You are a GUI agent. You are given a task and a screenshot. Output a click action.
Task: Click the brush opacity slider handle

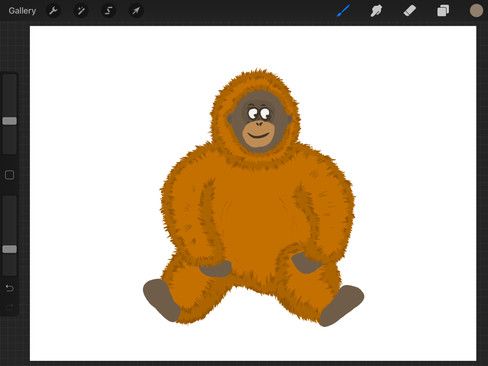pos(10,249)
